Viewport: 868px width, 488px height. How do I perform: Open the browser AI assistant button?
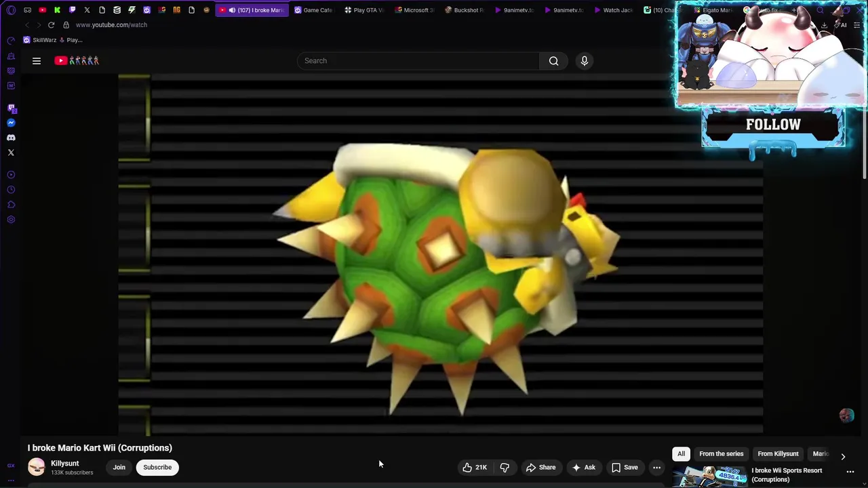841,25
